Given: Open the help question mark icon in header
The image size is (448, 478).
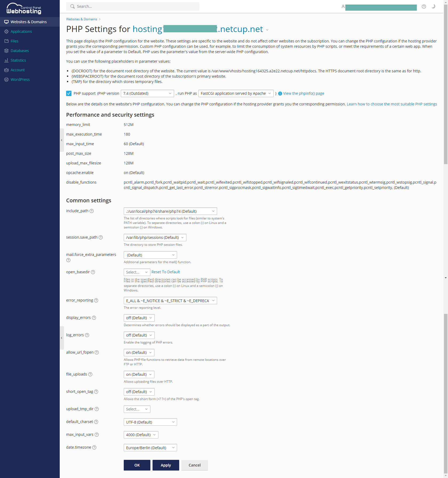Looking at the screenshot, I should coord(424,6).
